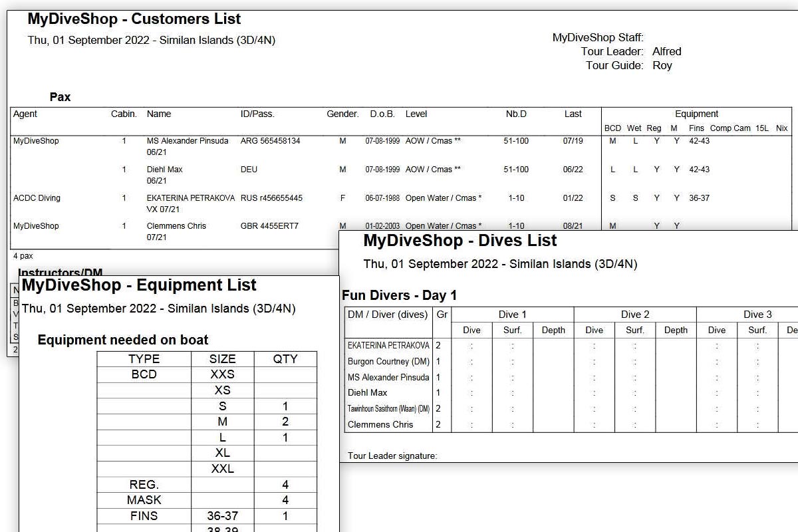Screen dimensions: 798x532
Task: Click the 'Nb.D' column header
Action: (516, 114)
